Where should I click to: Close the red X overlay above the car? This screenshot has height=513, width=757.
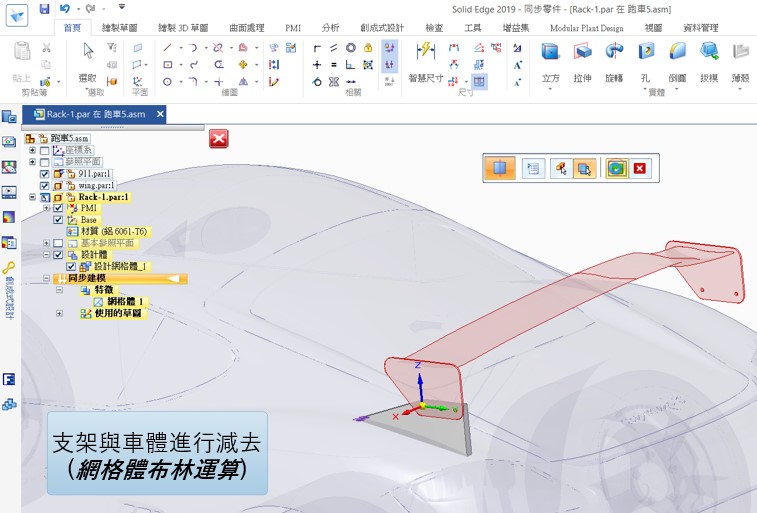tap(219, 139)
